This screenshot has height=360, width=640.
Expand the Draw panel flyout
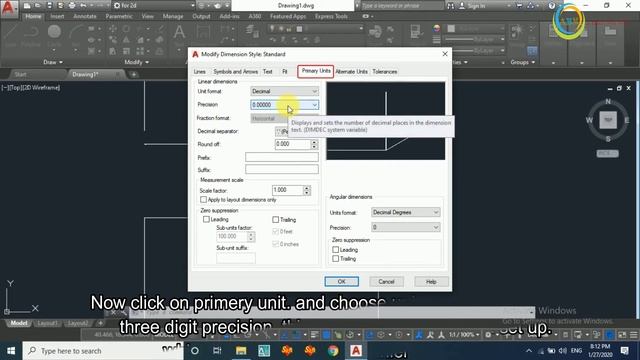pyautogui.click(x=53, y=62)
